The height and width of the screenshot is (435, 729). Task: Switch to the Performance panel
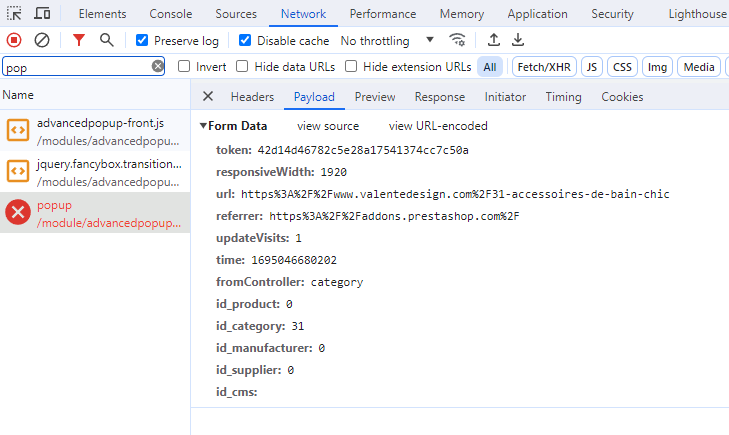point(383,14)
